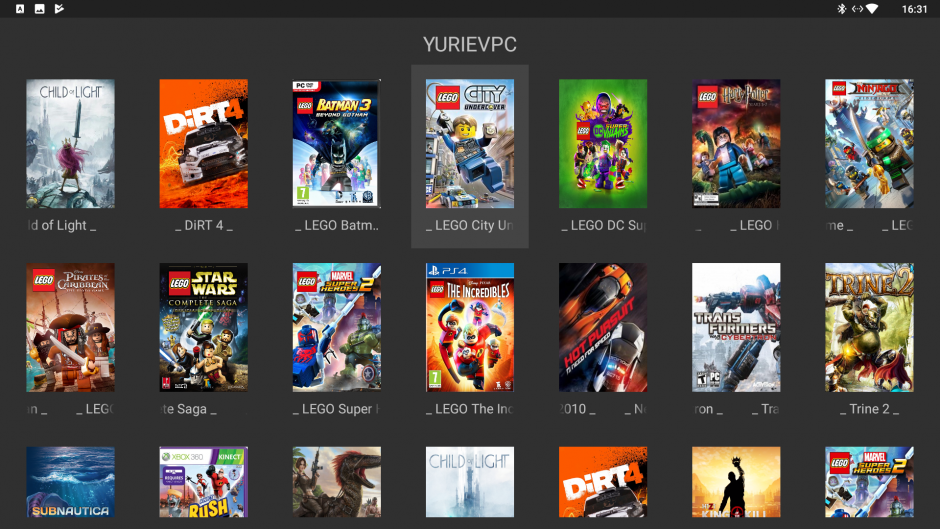Click the 'te Saga _' title label
This screenshot has height=529, width=940.
click(x=188, y=409)
